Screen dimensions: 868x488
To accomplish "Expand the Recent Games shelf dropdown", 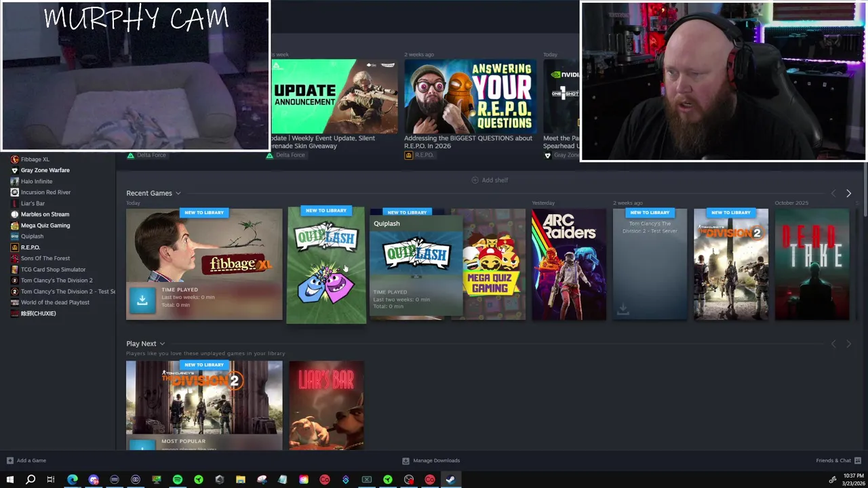I will pyautogui.click(x=178, y=193).
